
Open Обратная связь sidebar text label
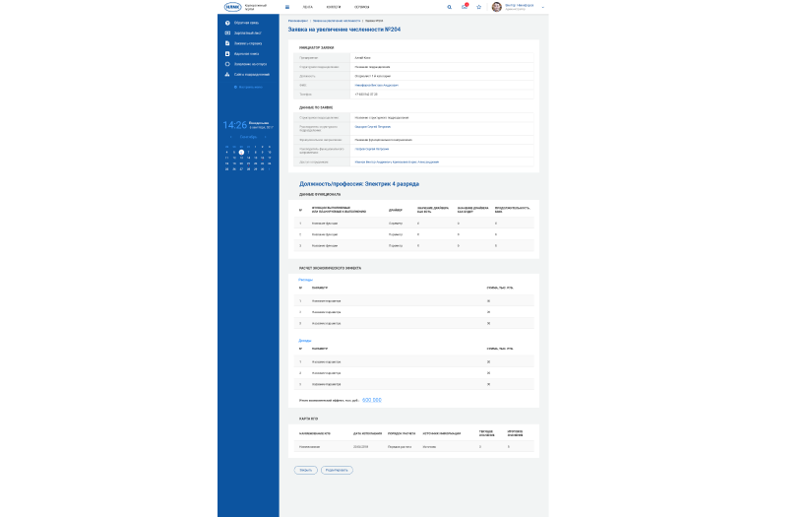click(x=246, y=23)
